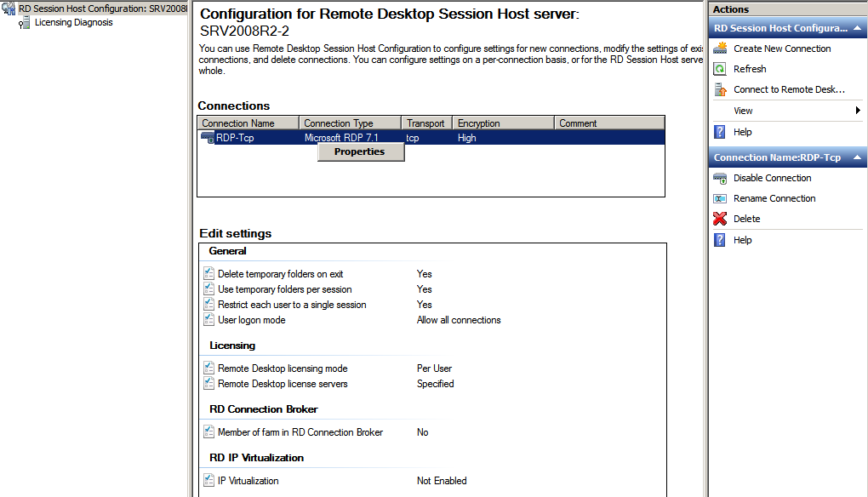The image size is (868, 497).
Task: Click the High encryption cell
Action: point(466,138)
